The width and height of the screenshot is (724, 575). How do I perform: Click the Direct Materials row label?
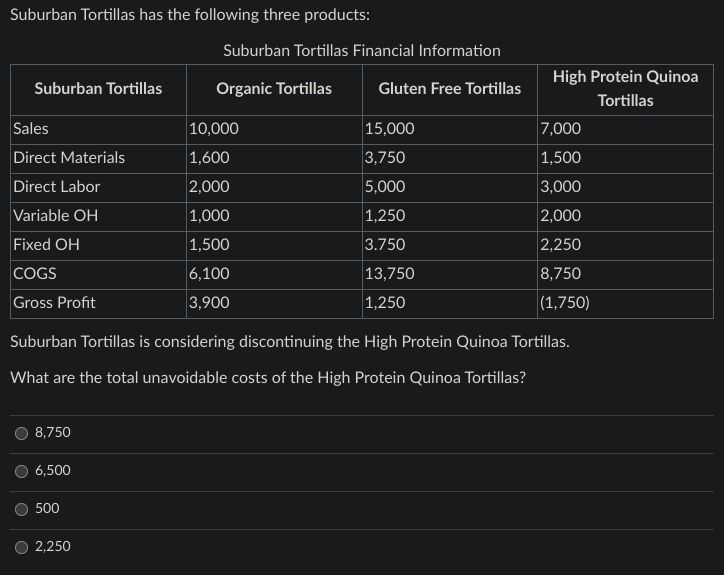(69, 157)
